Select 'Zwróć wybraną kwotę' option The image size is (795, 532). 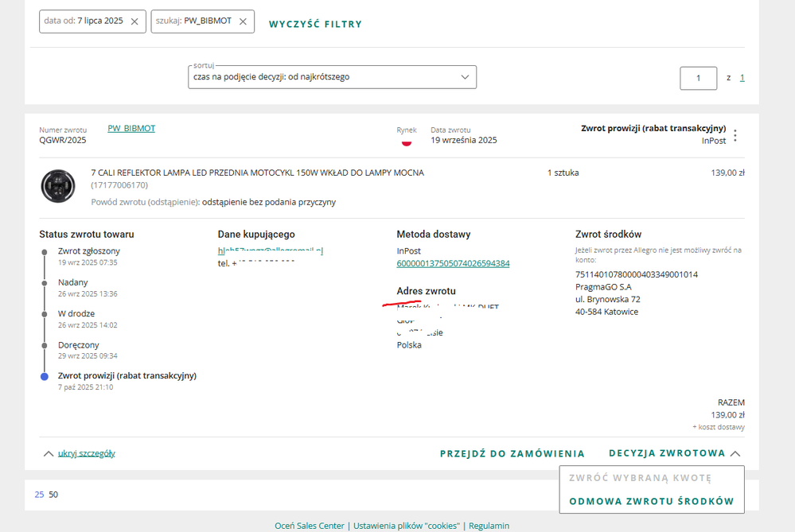point(640,478)
